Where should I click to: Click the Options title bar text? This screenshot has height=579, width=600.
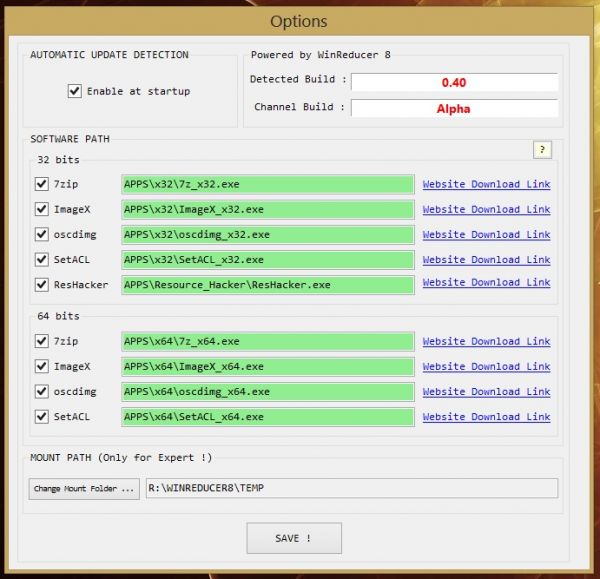[x=299, y=21]
